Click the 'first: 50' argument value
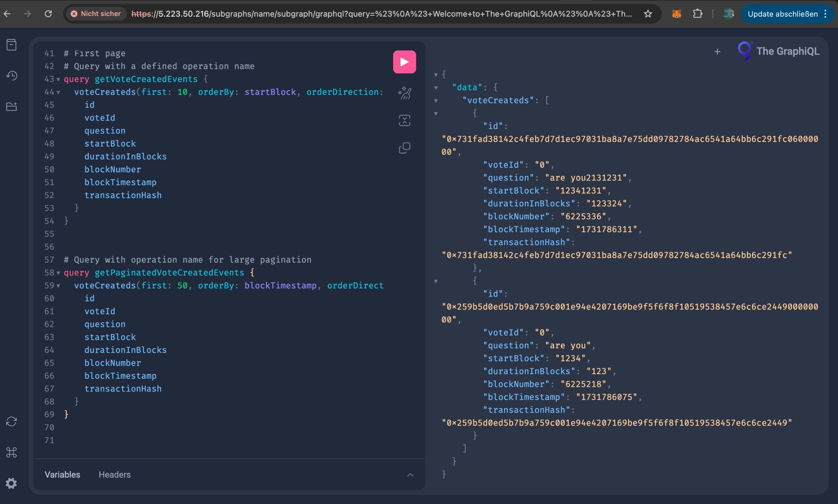 [182, 286]
